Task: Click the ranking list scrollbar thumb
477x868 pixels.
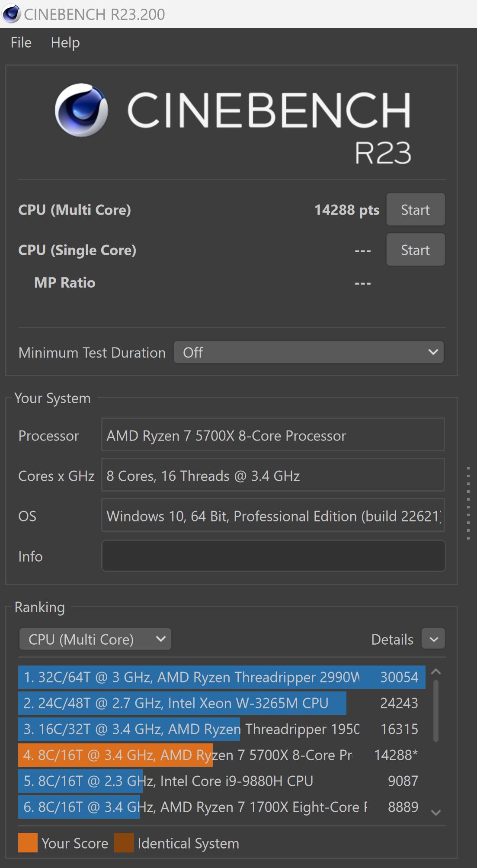Action: click(436, 711)
